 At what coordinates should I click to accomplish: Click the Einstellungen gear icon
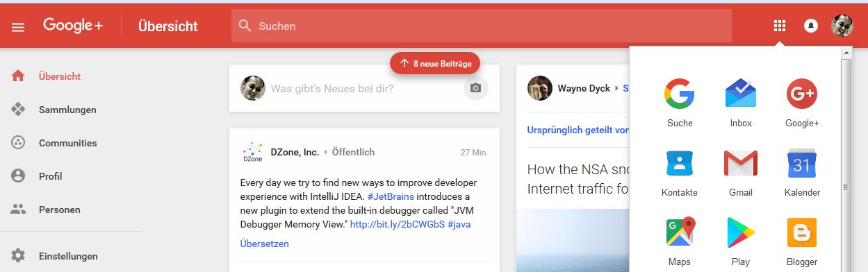click(x=18, y=255)
